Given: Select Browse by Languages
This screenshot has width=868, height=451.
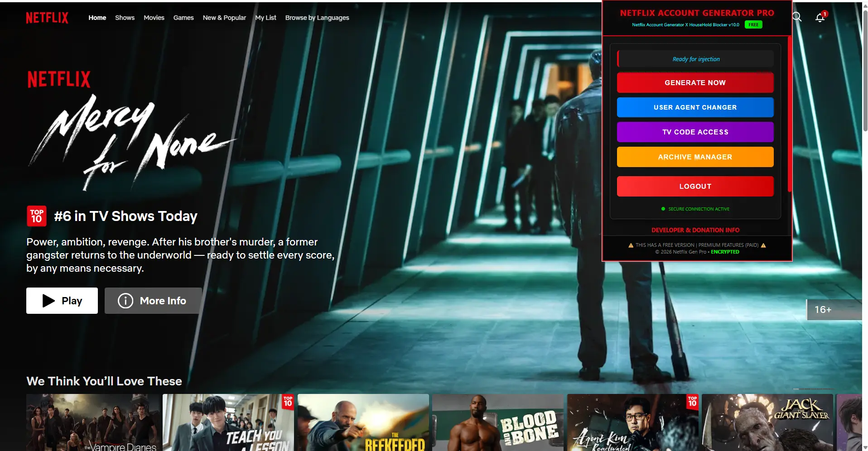Looking at the screenshot, I should [317, 18].
